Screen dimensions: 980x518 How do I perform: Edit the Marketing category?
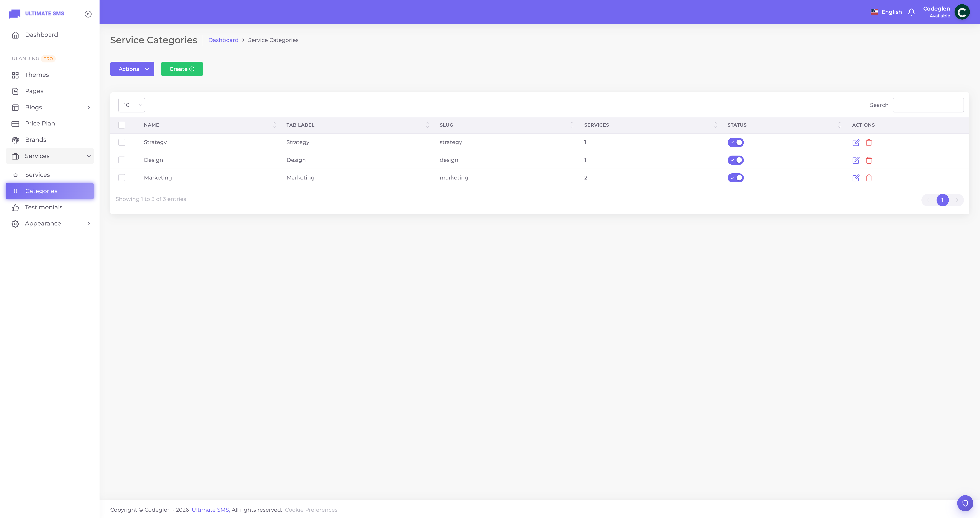point(856,178)
